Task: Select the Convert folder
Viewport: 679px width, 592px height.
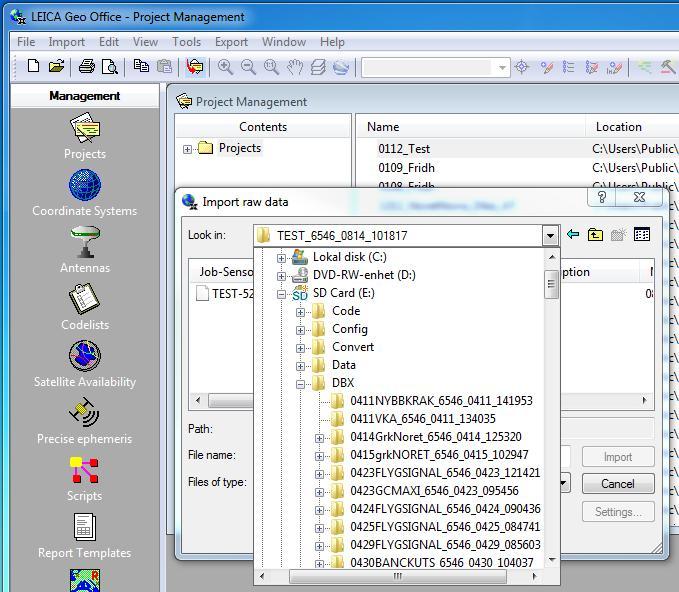Action: 353,347
